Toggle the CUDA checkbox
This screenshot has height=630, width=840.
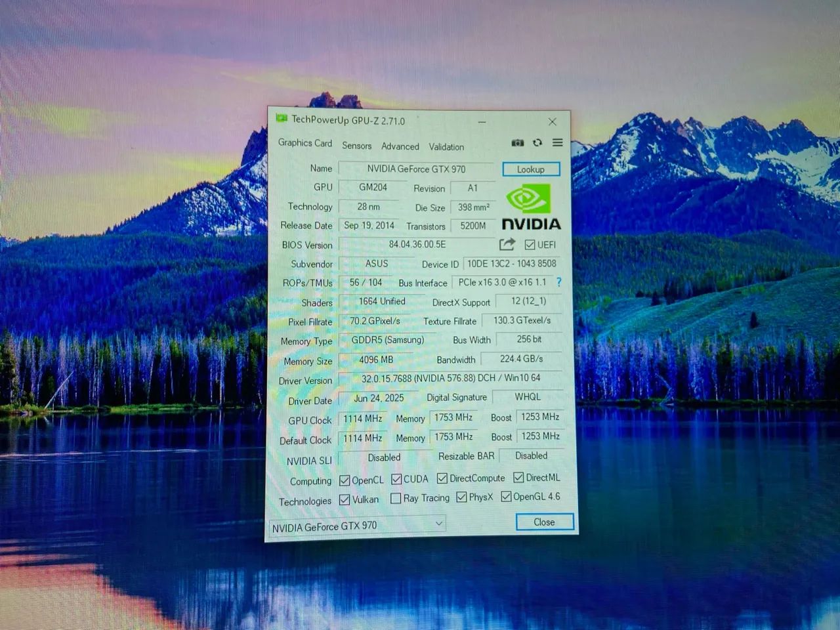point(396,479)
